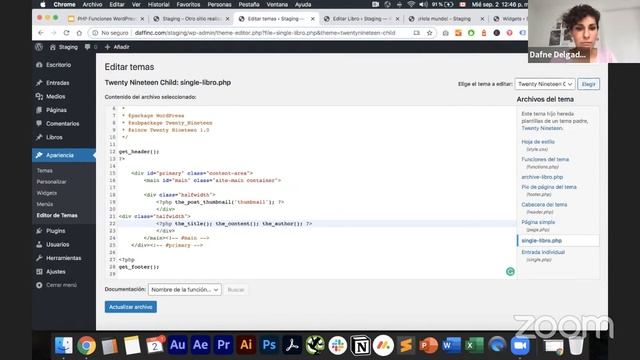Open Usuarios admin section

click(x=57, y=244)
